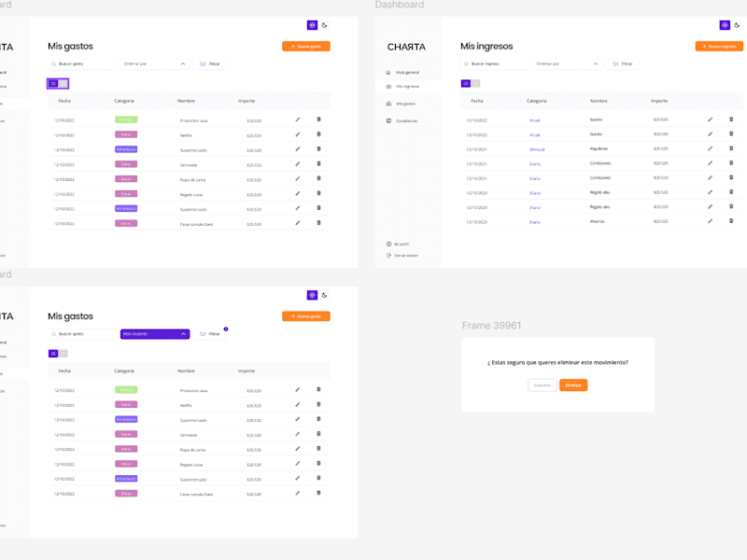Edit the Alquileres income row
Screen dimensions: 747x560
(x=711, y=148)
